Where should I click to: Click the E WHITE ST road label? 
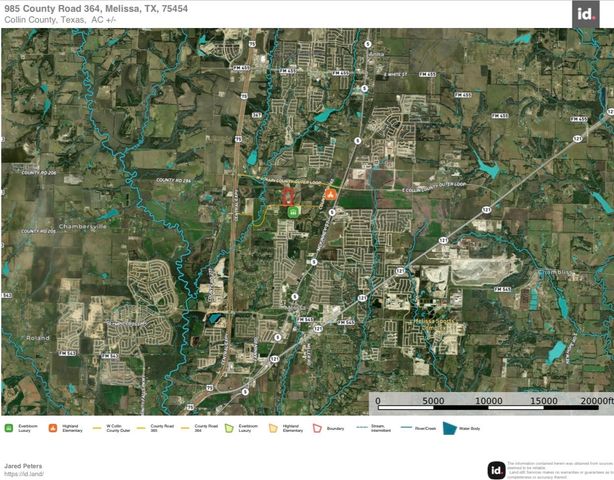[396, 74]
